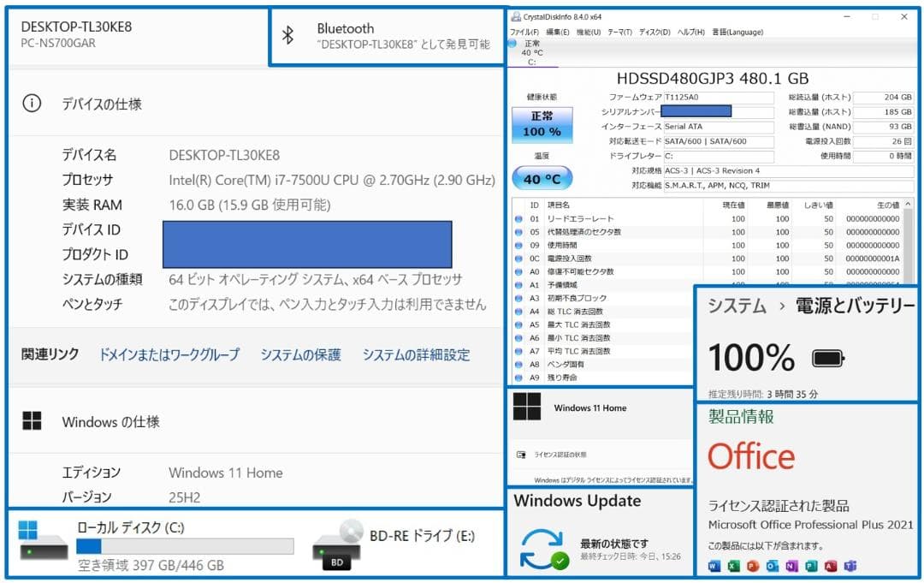This screenshot has height=583, width=924.
Task: Open the ディスク menu in CrystalDiskInfo
Action: (x=654, y=32)
